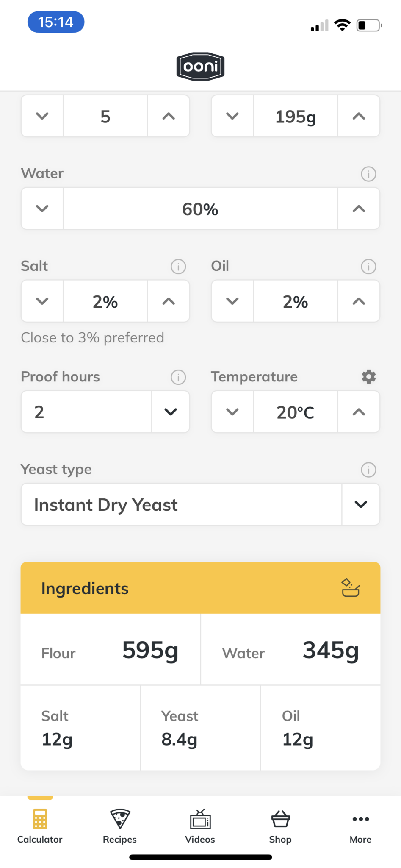Open the Salt info tooltip
This screenshot has width=401, height=868.
pyautogui.click(x=178, y=267)
